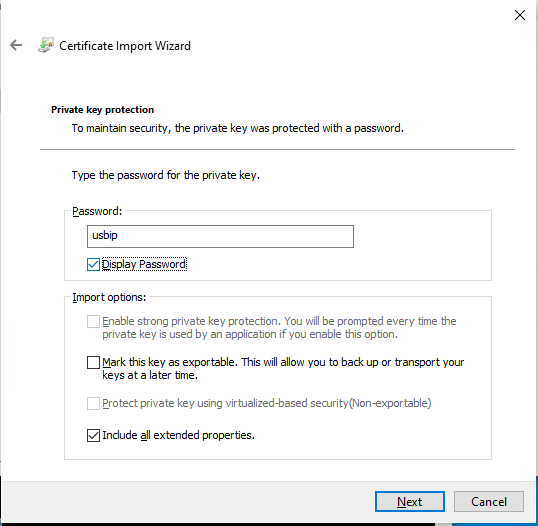Click the Import options: group label
Image resolution: width=538 pixels, height=526 pixels.
pyautogui.click(x=109, y=297)
